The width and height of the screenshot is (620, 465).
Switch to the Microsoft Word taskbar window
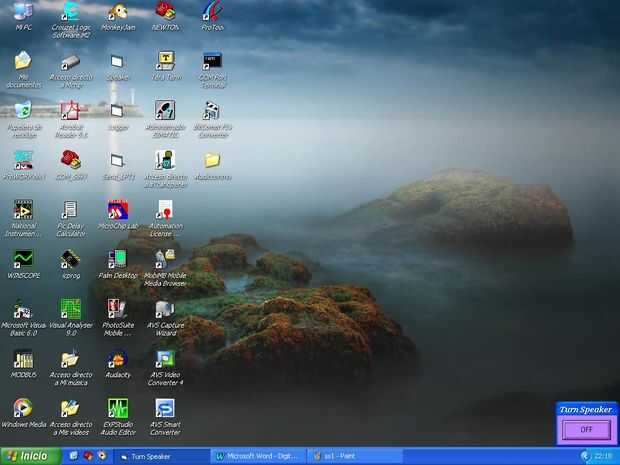click(x=258, y=456)
